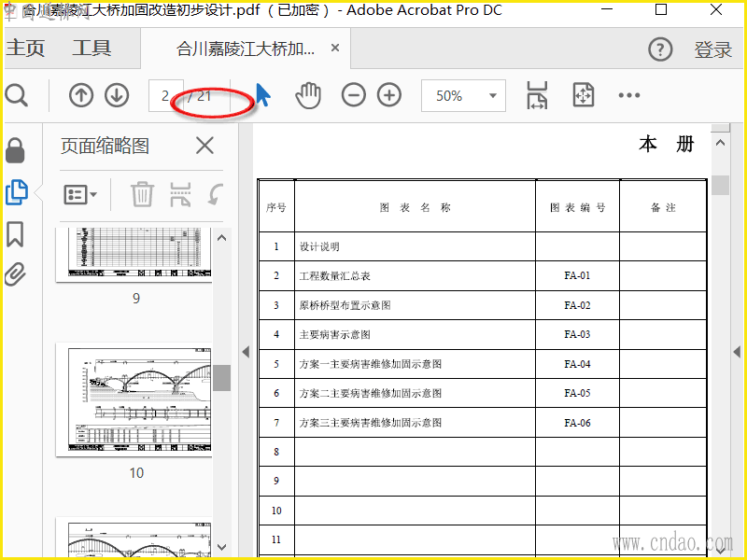Close the 合川嘉陵江大桥加... document tab

[335, 48]
